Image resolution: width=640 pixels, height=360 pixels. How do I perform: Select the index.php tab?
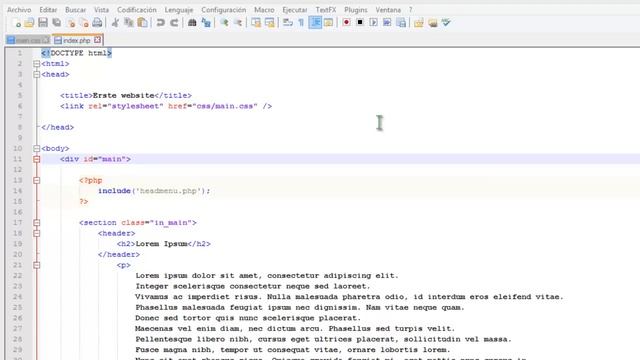tap(76, 40)
